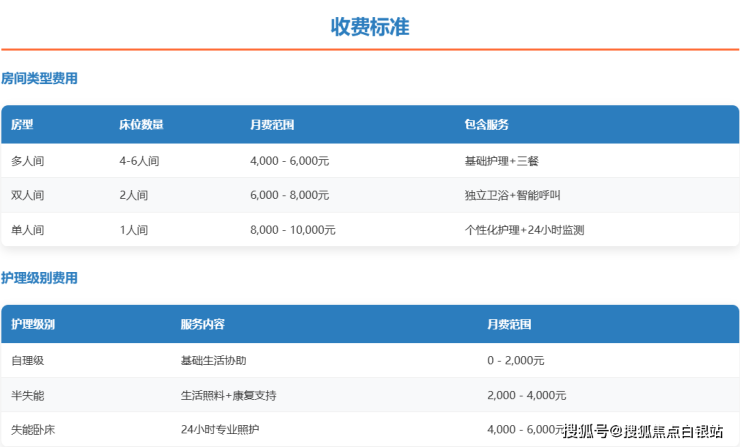Click the 8,000 - 10,000元 price cell
The width and height of the screenshot is (740, 447).
[x=292, y=230]
